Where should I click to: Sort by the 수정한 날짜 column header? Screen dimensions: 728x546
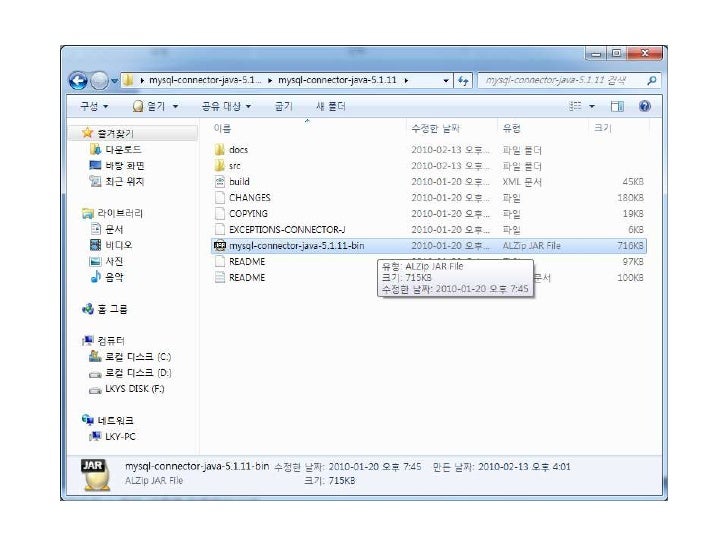436,129
